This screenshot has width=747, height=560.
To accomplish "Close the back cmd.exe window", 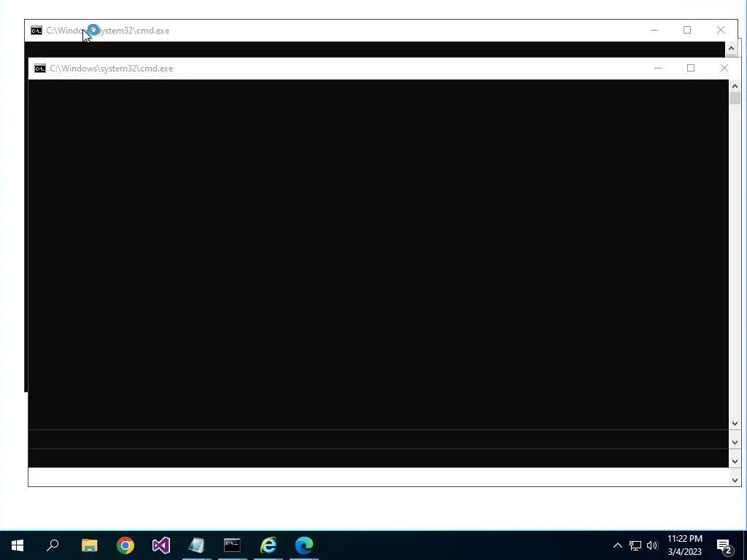I will (720, 30).
